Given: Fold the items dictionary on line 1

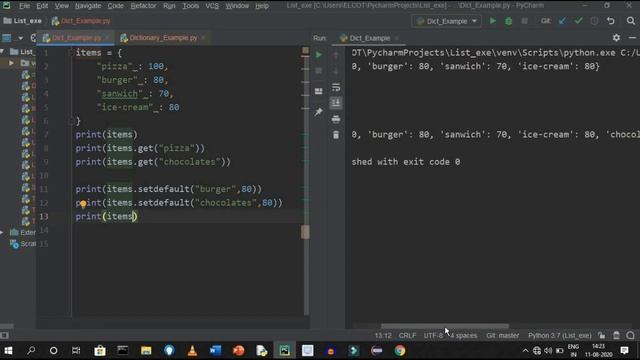Looking at the screenshot, I should coord(71,53).
